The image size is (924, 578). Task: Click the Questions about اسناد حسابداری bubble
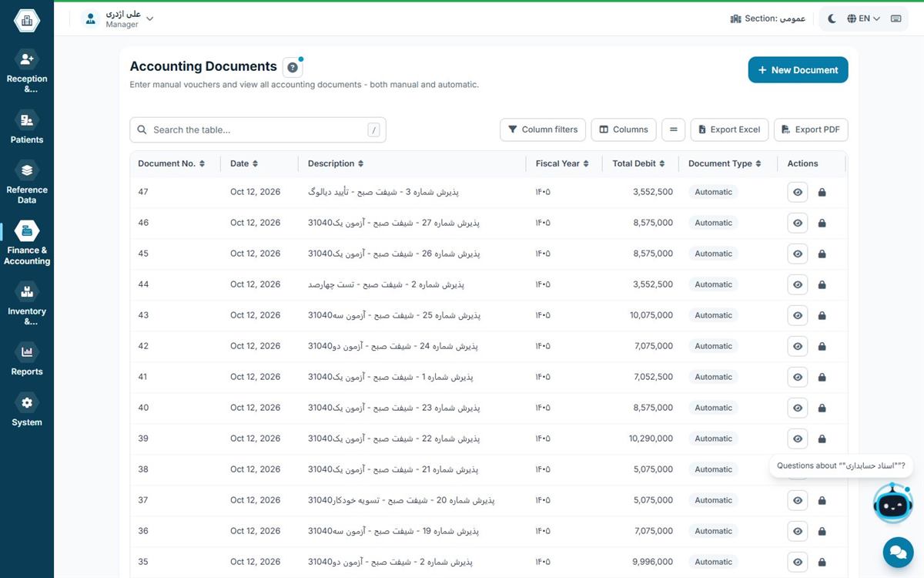click(x=841, y=465)
